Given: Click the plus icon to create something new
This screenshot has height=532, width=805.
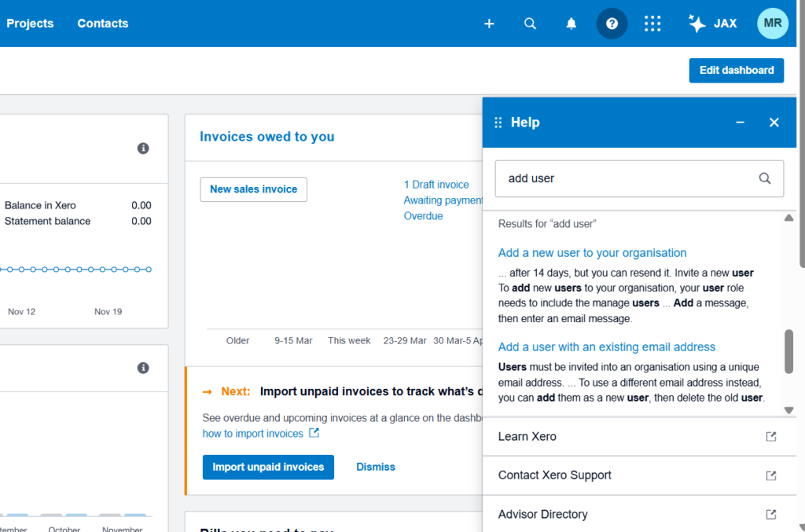Looking at the screenshot, I should click(489, 24).
